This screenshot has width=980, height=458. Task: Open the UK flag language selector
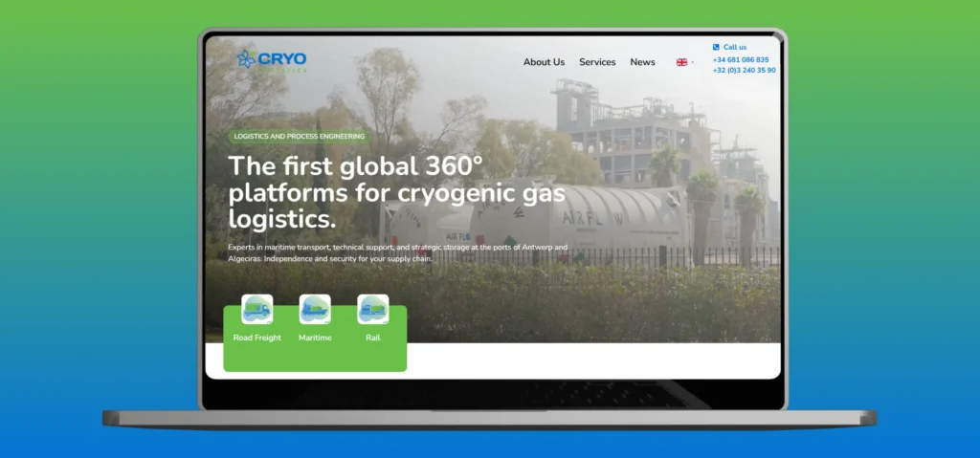coord(681,62)
